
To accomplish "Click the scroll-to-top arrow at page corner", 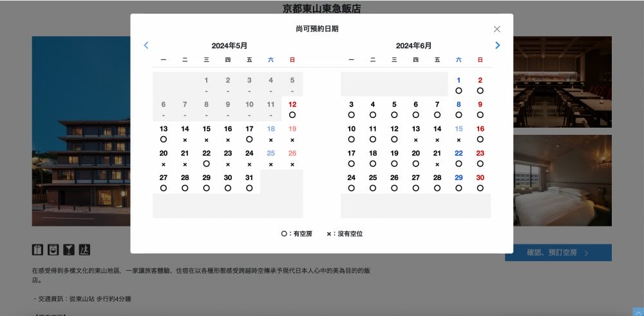I will pos(638,312).
